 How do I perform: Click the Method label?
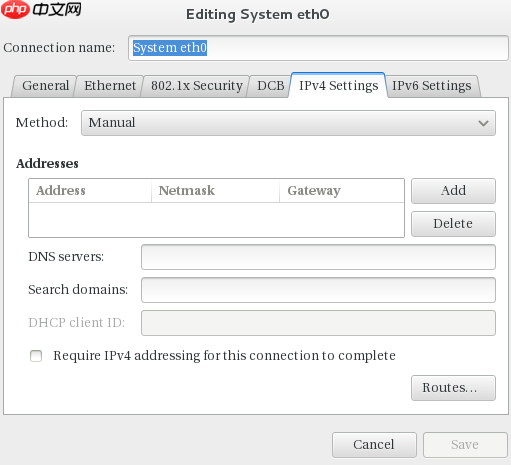click(42, 123)
